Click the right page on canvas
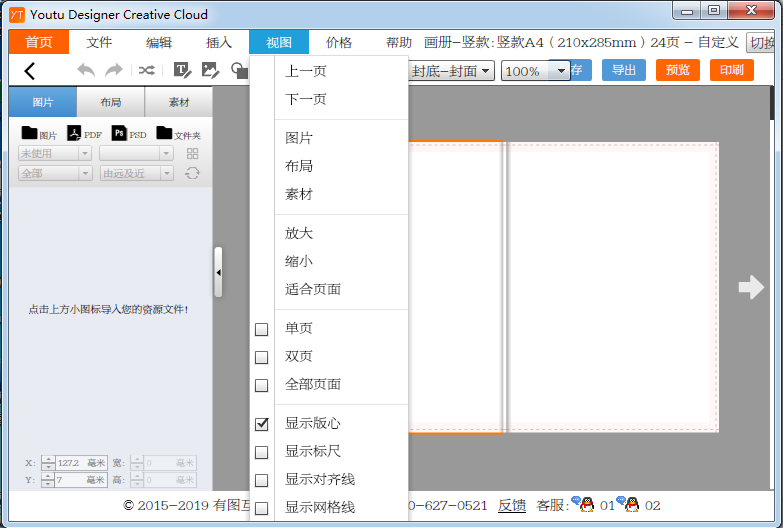 [x=612, y=287]
